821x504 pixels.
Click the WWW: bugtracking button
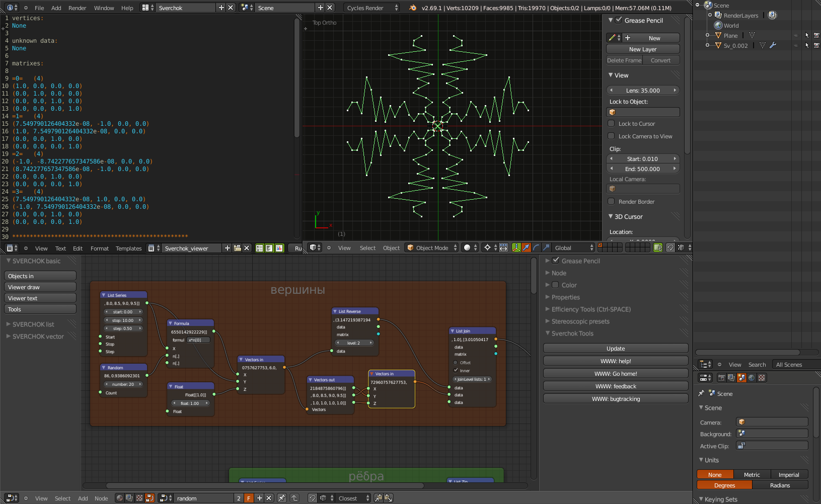pyautogui.click(x=616, y=399)
